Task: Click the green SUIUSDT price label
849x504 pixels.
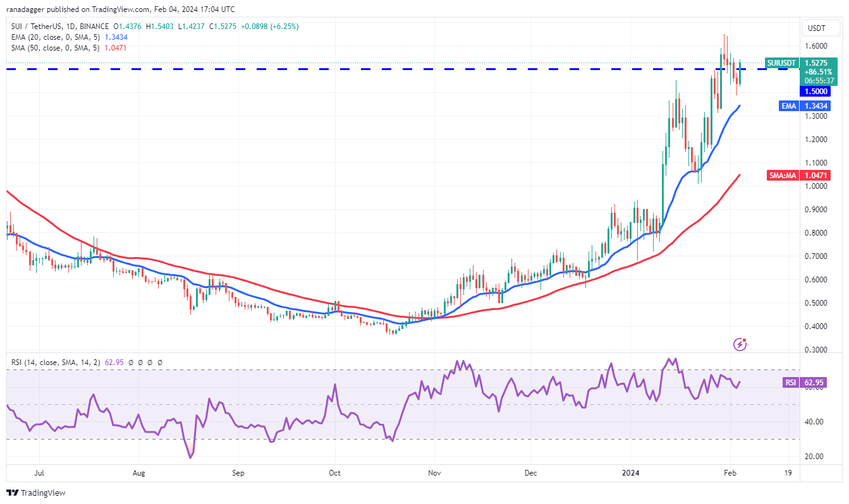Action: tap(781, 63)
